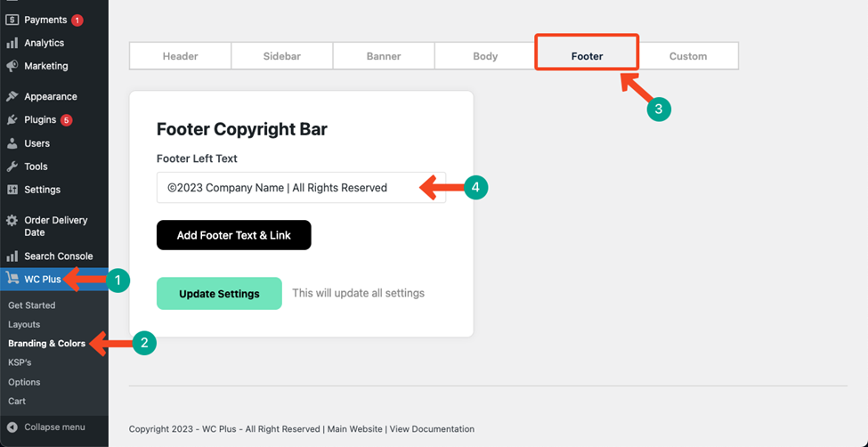The height and width of the screenshot is (447, 868).
Task: Open the Cart submenu item
Action: (17, 401)
